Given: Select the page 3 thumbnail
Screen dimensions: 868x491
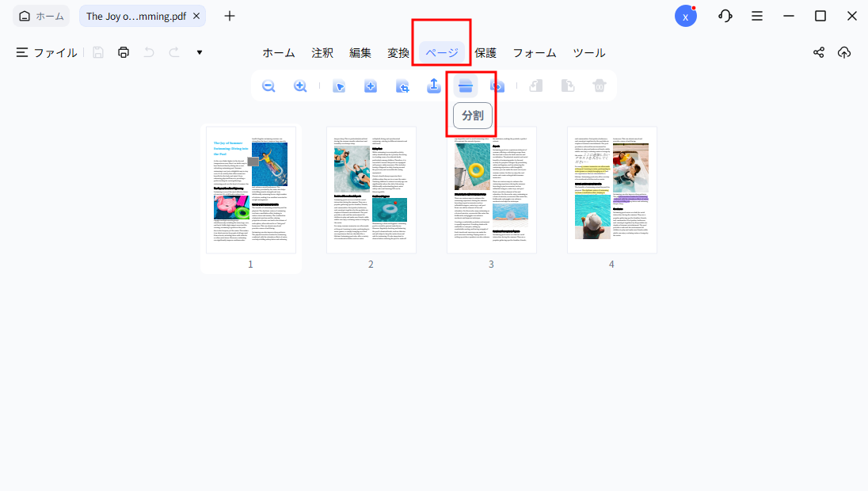Looking at the screenshot, I should pyautogui.click(x=491, y=189).
